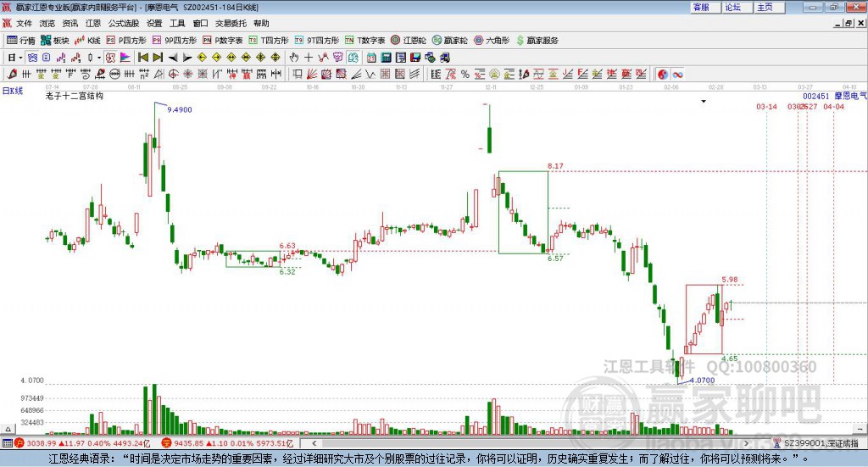Screen dimensions: 868x467
Task: Click the 论坛 forum button
Action: 737,7
